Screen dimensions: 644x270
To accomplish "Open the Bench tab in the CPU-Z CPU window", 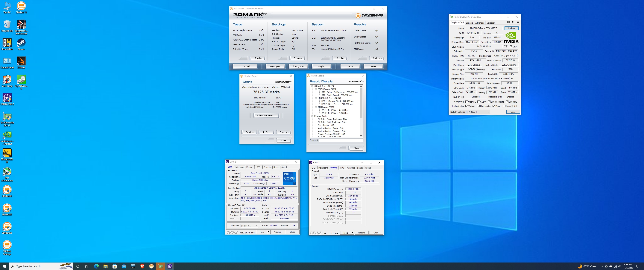I will tap(276, 167).
